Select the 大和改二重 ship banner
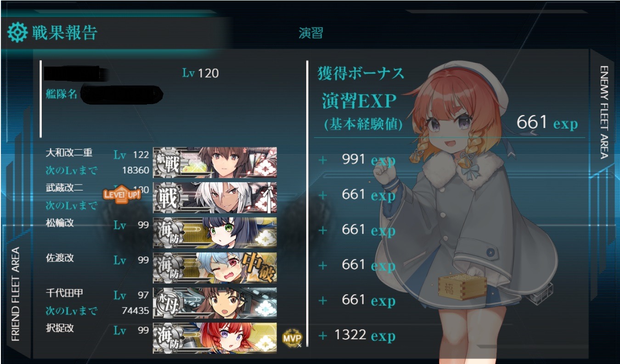The width and height of the screenshot is (620, 364). pyautogui.click(x=215, y=162)
